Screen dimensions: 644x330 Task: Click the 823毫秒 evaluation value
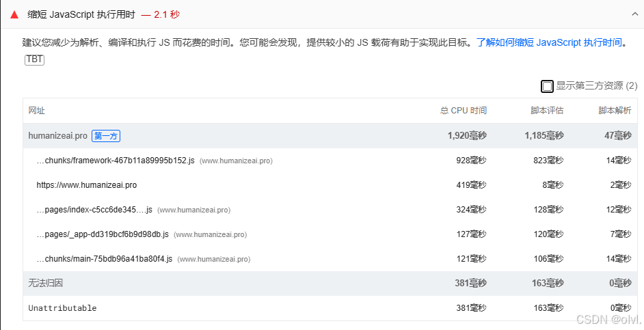point(548,161)
